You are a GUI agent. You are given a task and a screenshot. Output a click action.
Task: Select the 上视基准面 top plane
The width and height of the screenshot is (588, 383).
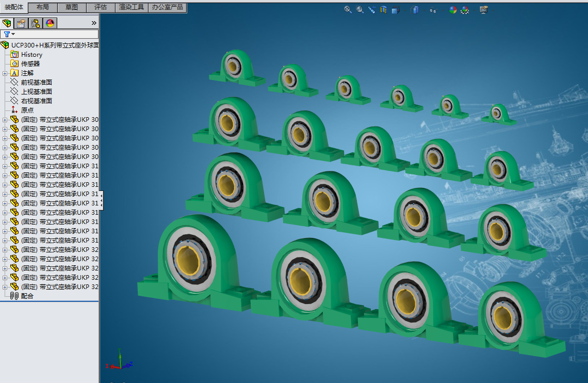(x=37, y=91)
